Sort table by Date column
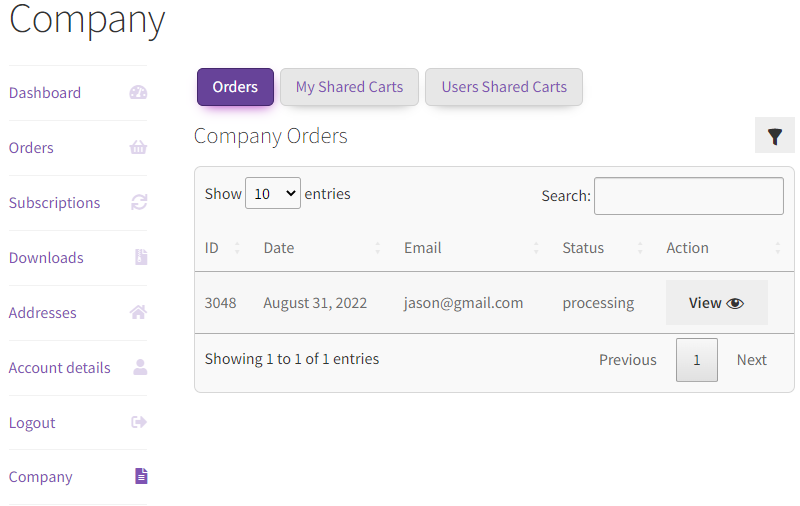The width and height of the screenshot is (800, 506). tap(322, 248)
